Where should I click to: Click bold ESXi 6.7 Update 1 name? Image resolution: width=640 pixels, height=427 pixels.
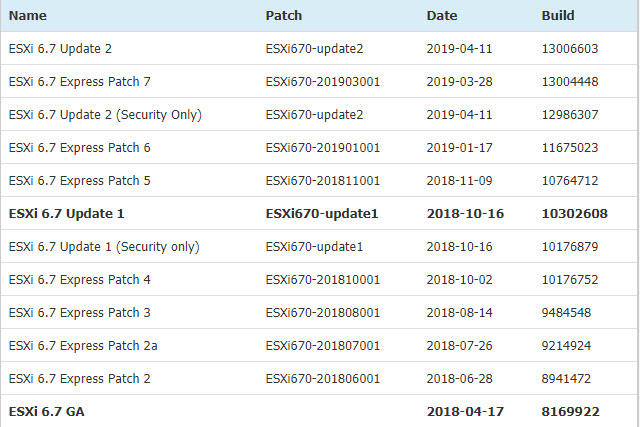point(67,214)
